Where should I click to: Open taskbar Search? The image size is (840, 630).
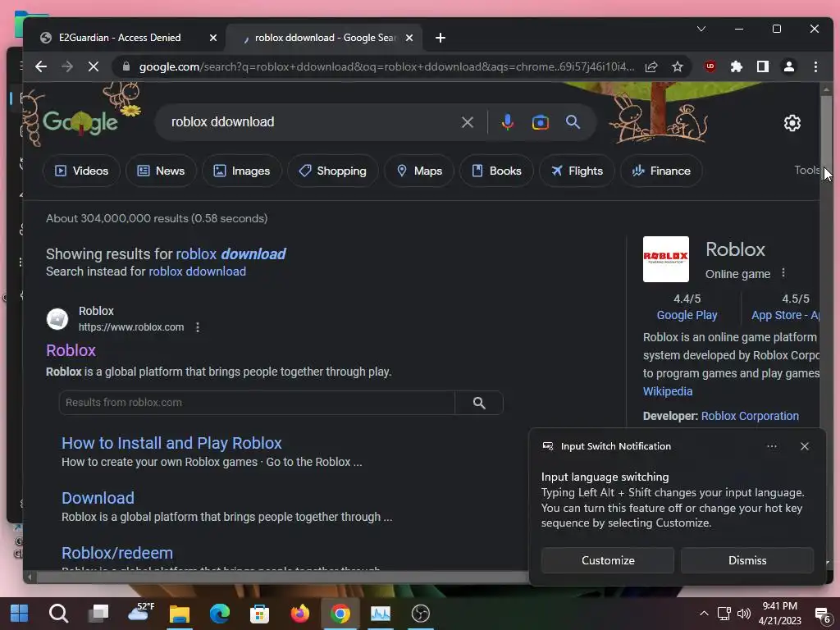58,614
